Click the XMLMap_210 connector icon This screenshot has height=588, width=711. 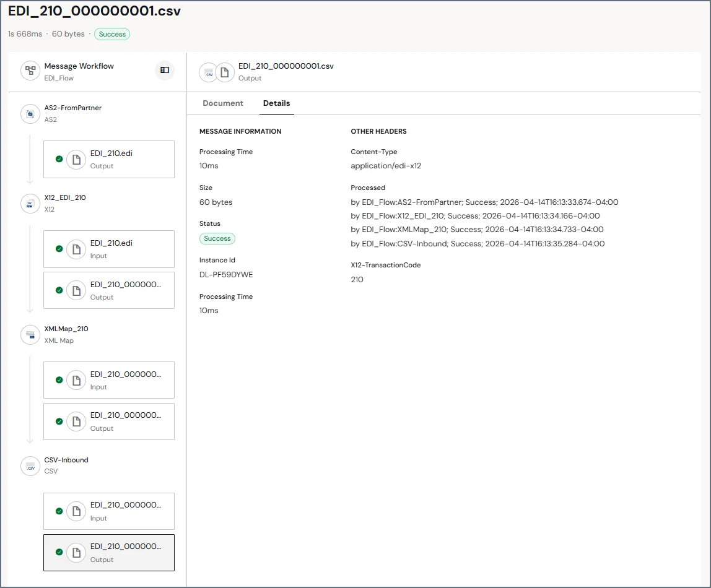coord(30,335)
